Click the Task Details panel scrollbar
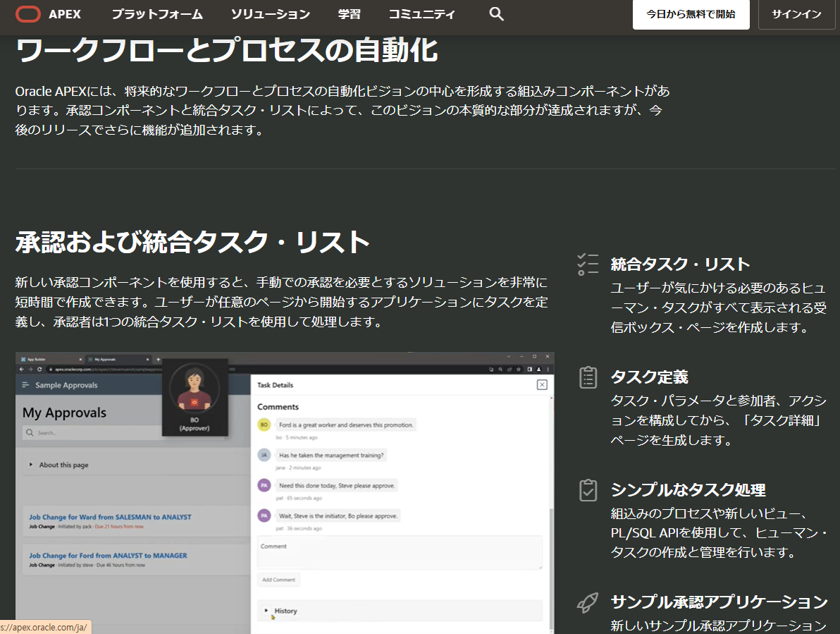This screenshot has height=634, width=840. (551, 568)
